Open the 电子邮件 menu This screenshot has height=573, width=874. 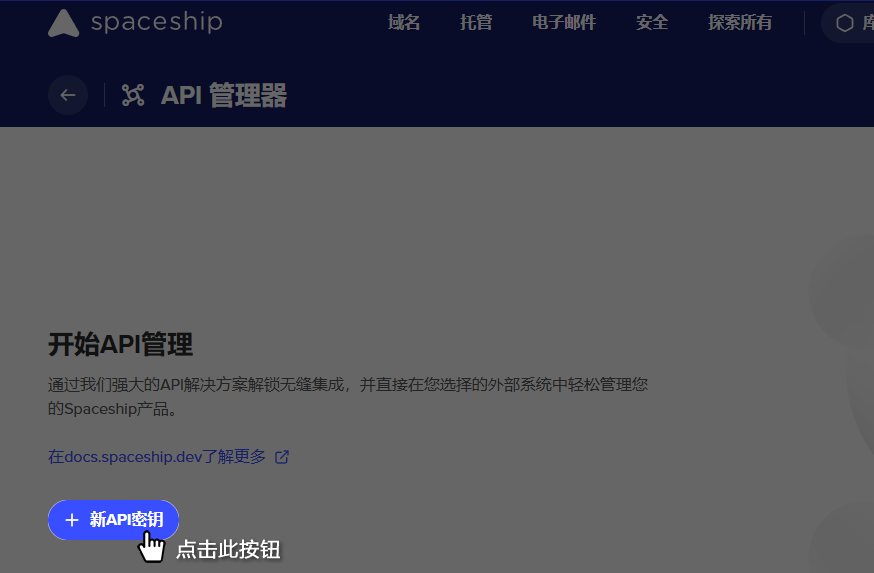click(x=564, y=22)
